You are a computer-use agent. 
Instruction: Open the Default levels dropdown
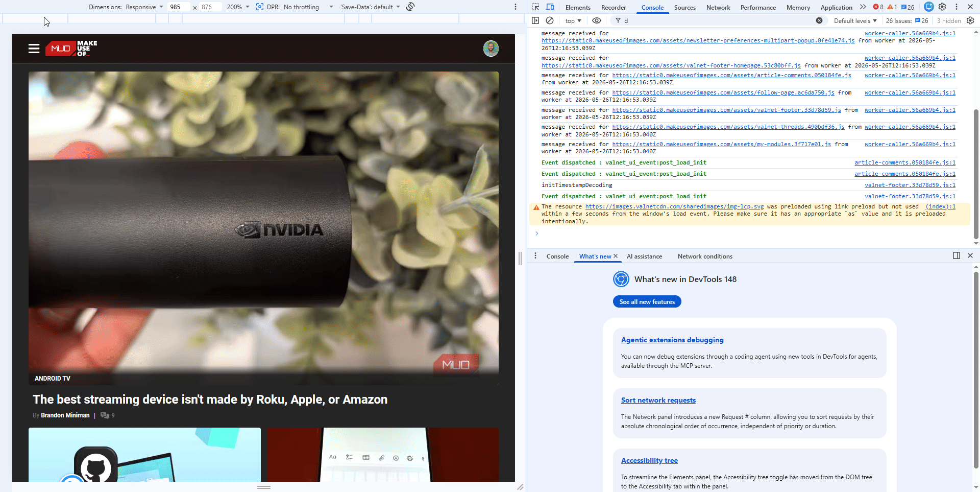[855, 21]
